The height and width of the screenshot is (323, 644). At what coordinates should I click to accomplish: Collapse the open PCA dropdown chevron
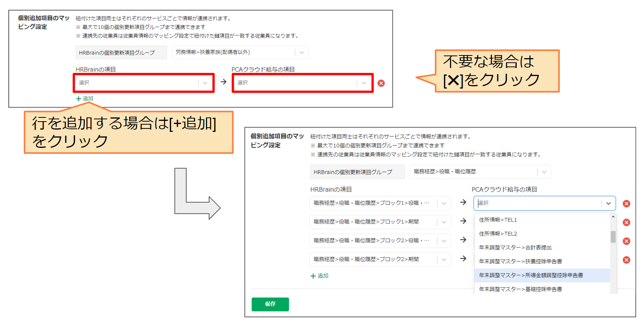point(609,203)
